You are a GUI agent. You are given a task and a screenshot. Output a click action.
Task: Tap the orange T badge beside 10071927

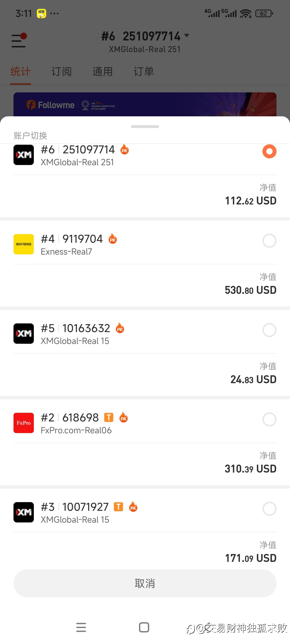(118, 507)
